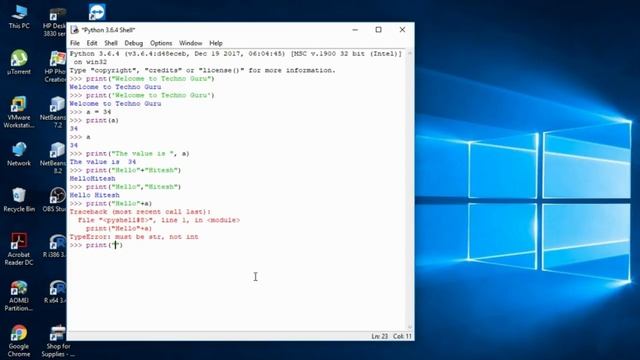The height and width of the screenshot is (360, 640).
Task: Open the Debug menu
Action: pyautogui.click(x=133, y=43)
